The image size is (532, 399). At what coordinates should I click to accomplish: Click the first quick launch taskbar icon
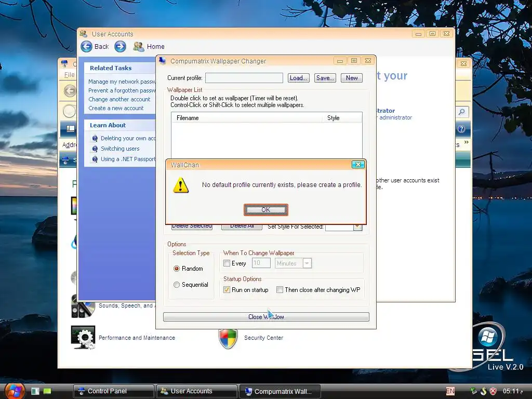click(x=35, y=391)
